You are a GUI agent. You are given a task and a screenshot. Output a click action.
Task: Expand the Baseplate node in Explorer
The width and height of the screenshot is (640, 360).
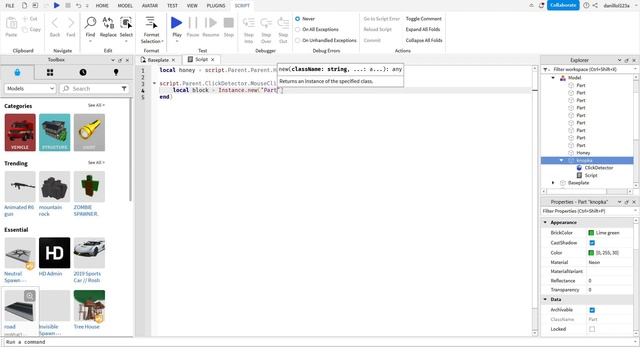tap(553, 183)
